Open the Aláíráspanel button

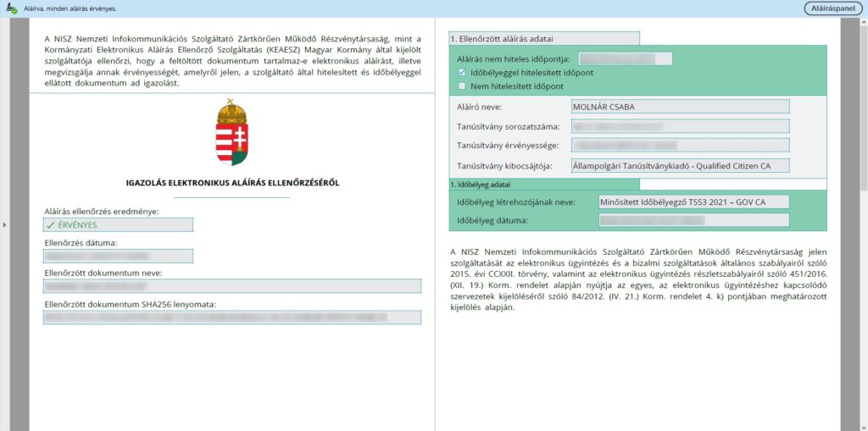coord(833,8)
